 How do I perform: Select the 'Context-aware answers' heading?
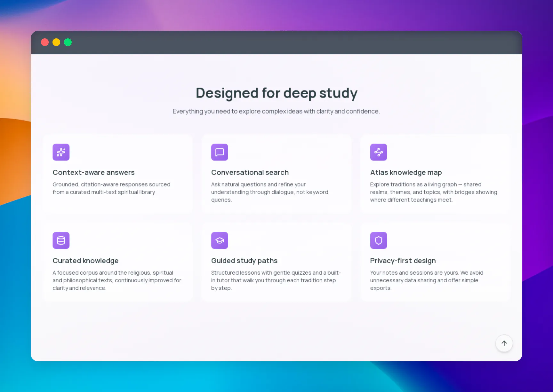93,172
